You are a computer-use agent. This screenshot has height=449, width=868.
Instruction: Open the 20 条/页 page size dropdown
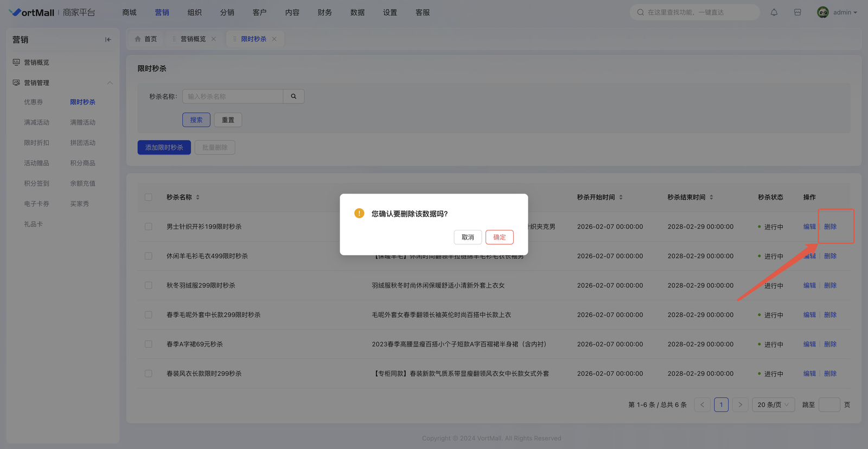click(x=773, y=405)
